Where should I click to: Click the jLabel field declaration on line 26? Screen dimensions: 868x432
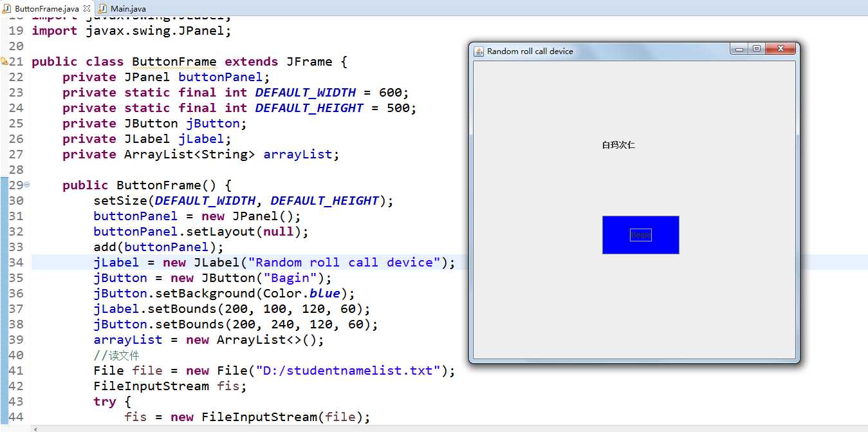147,139
